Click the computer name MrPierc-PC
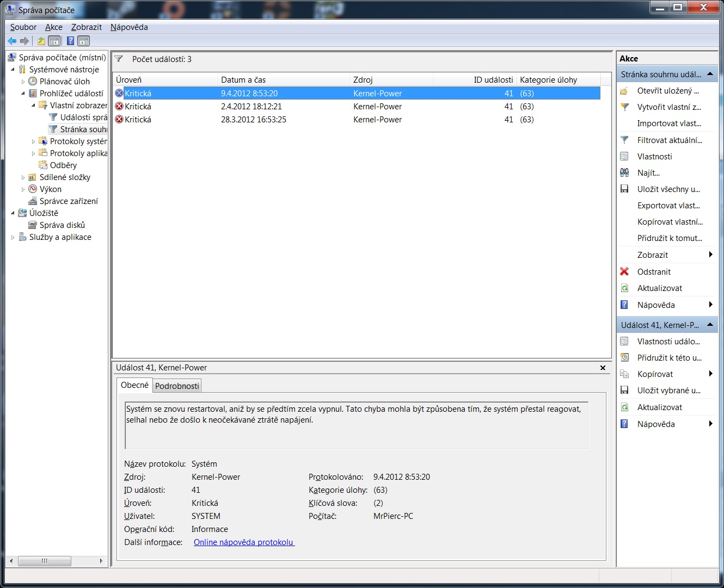724x588 pixels. click(x=393, y=516)
